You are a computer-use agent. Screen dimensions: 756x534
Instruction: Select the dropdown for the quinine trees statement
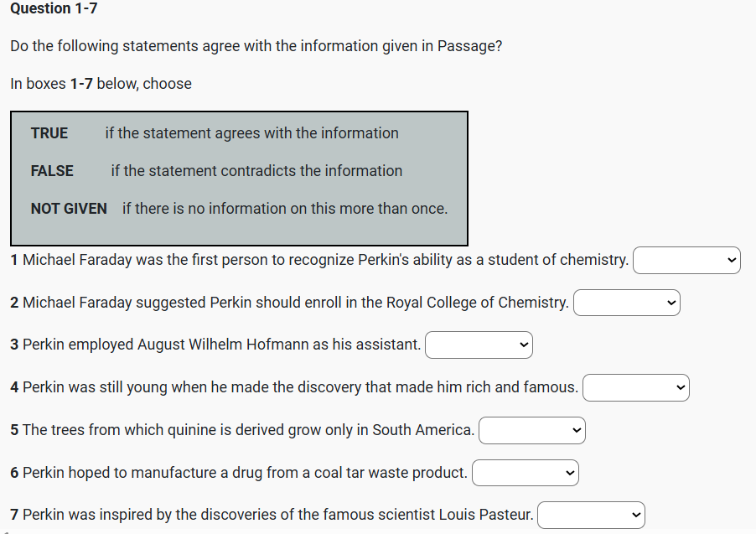click(x=531, y=431)
